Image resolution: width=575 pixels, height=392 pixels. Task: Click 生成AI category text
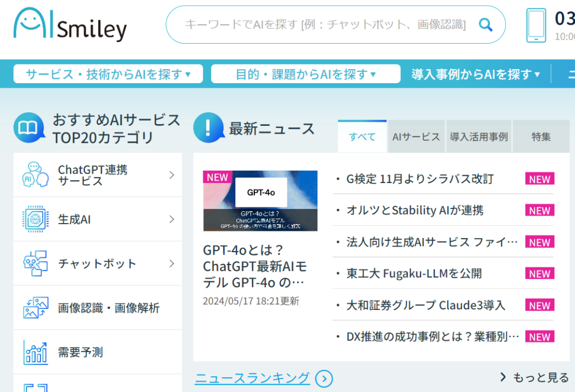(74, 219)
